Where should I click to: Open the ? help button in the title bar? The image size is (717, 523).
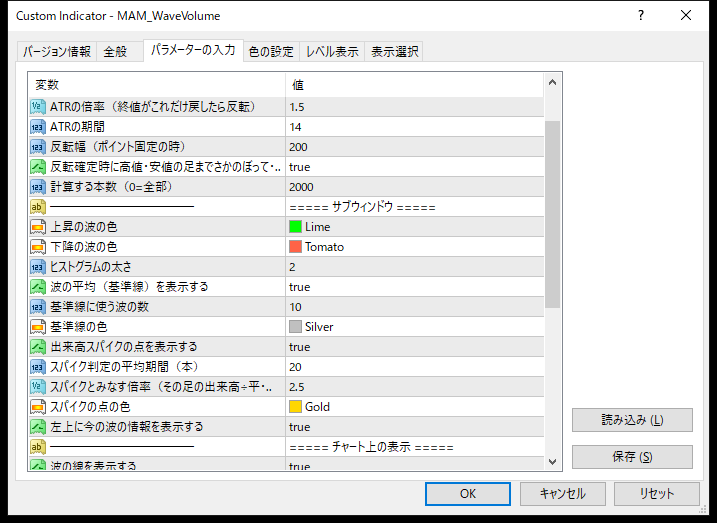641,16
